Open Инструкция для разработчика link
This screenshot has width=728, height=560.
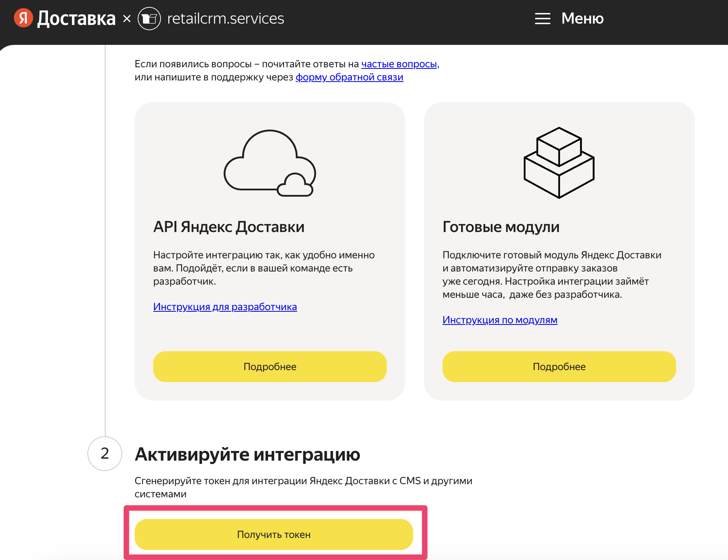[x=225, y=307]
